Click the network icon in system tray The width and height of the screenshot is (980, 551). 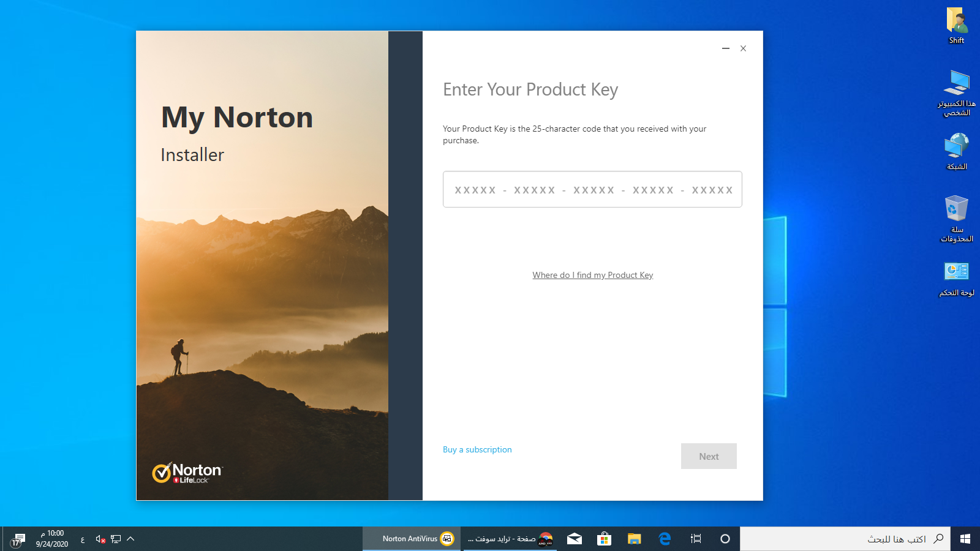(116, 539)
